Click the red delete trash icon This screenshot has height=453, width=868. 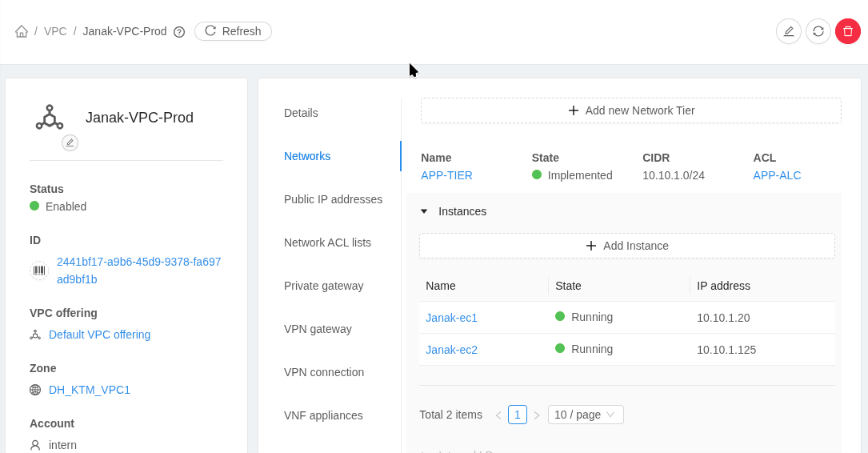(x=848, y=31)
